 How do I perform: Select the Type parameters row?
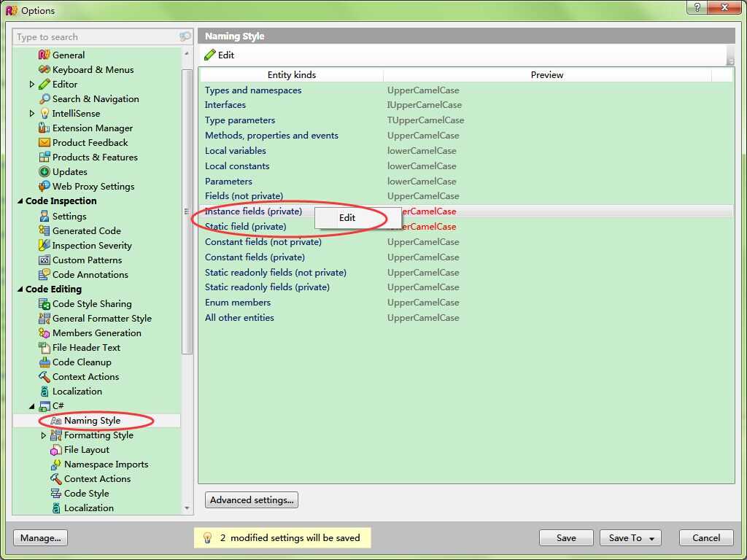tap(466, 120)
